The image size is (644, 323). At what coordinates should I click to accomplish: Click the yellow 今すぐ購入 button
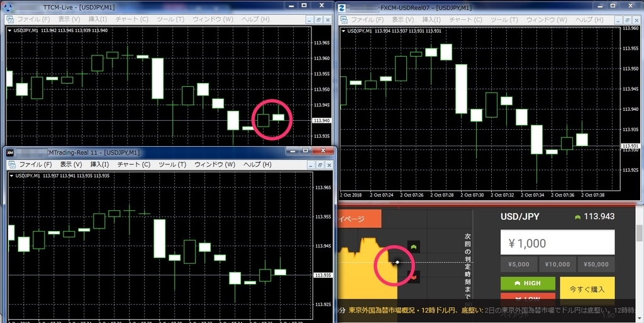[587, 289]
